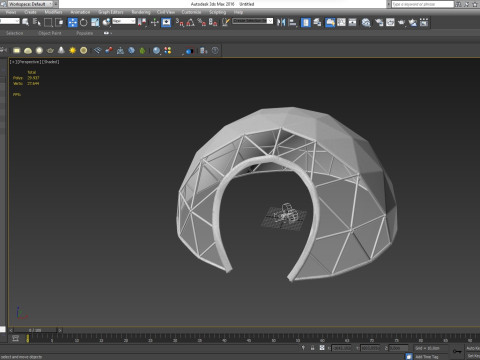Screen dimensions: 480x360
Task: Switch to Selection ribbon tab
Action: (15, 33)
